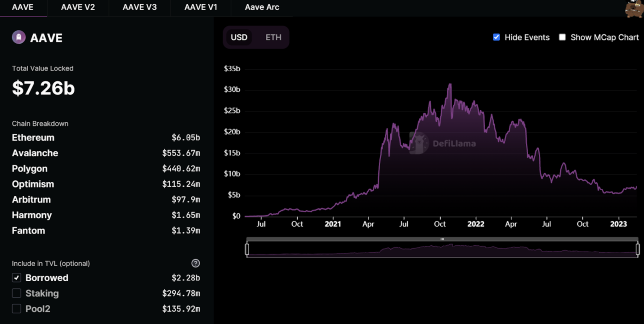Click the $294.78m Staking value

(181, 293)
